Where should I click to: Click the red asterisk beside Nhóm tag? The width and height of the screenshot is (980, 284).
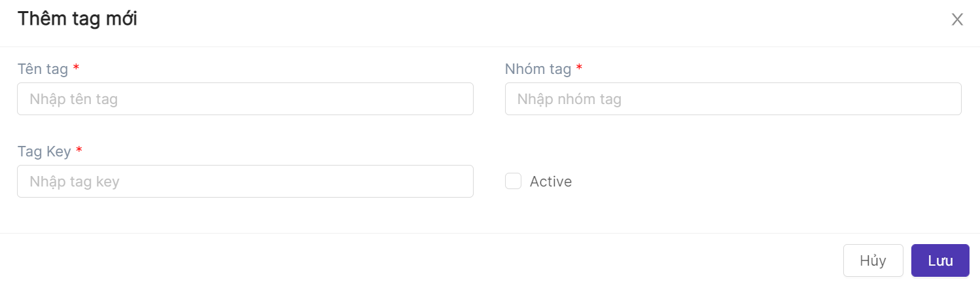pos(579,68)
